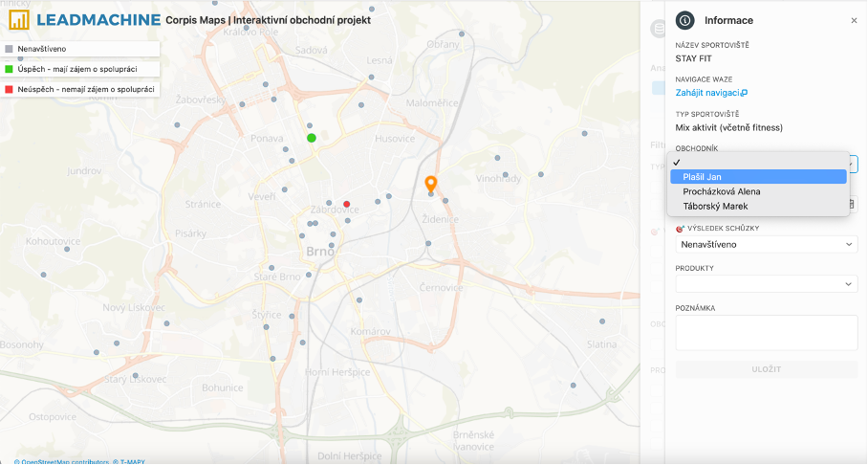Select Úspěch - mají zájem o spolupráci legend
Screen dimensions: 868x465
point(79,69)
